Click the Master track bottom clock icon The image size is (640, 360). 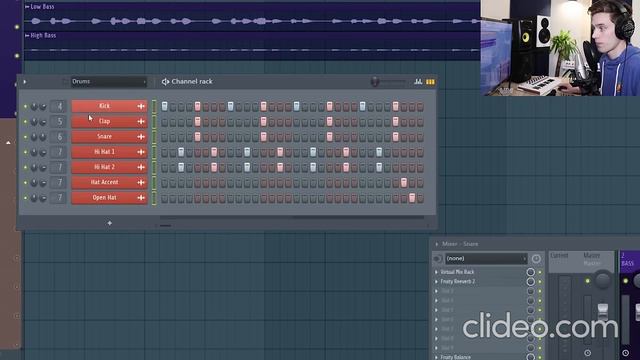(x=588, y=353)
